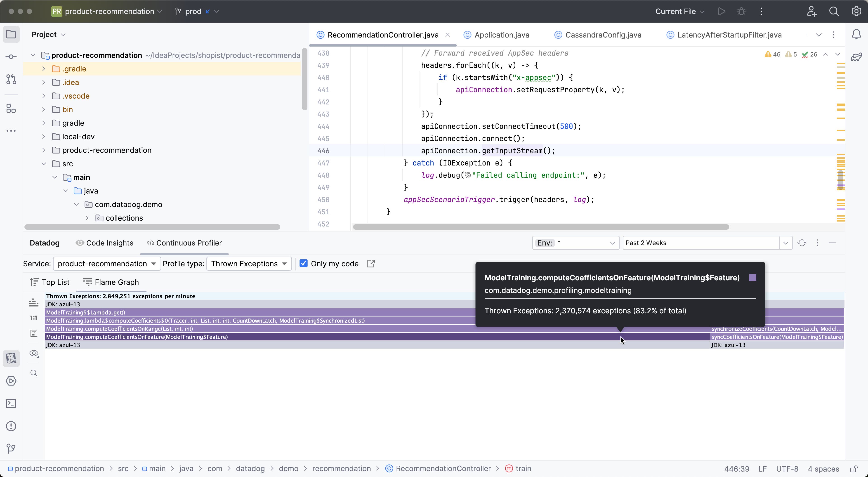
Task: Open the search magnifier in Datadog panel
Action: coord(34,373)
